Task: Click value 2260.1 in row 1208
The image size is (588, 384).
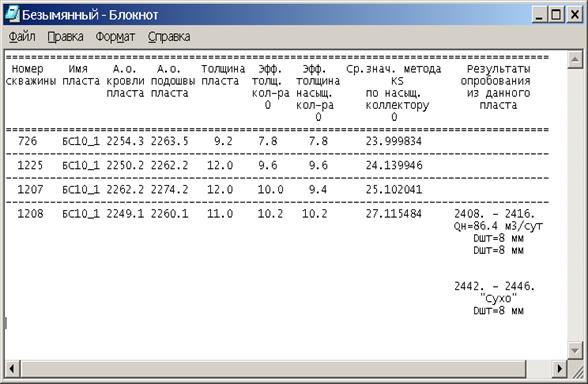Action: 170,214
